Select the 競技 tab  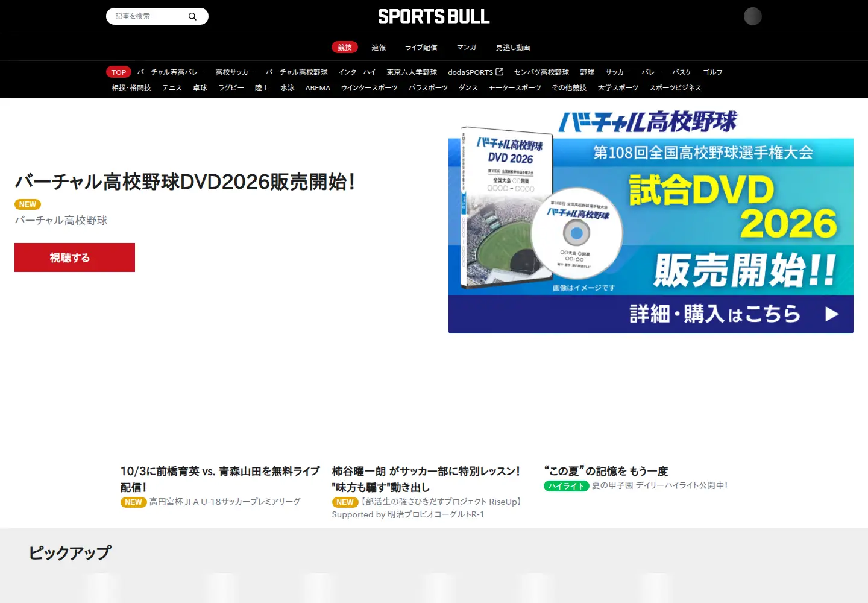pos(345,47)
